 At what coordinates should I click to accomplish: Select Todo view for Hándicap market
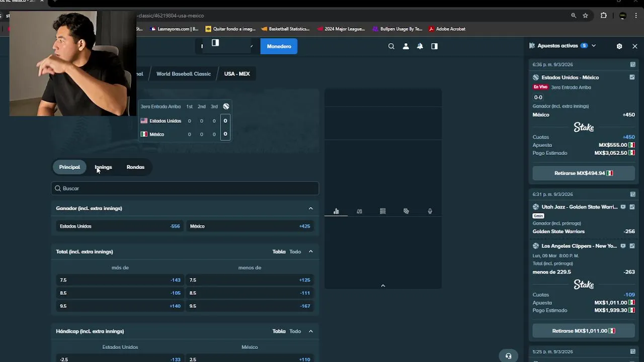[x=295, y=331]
